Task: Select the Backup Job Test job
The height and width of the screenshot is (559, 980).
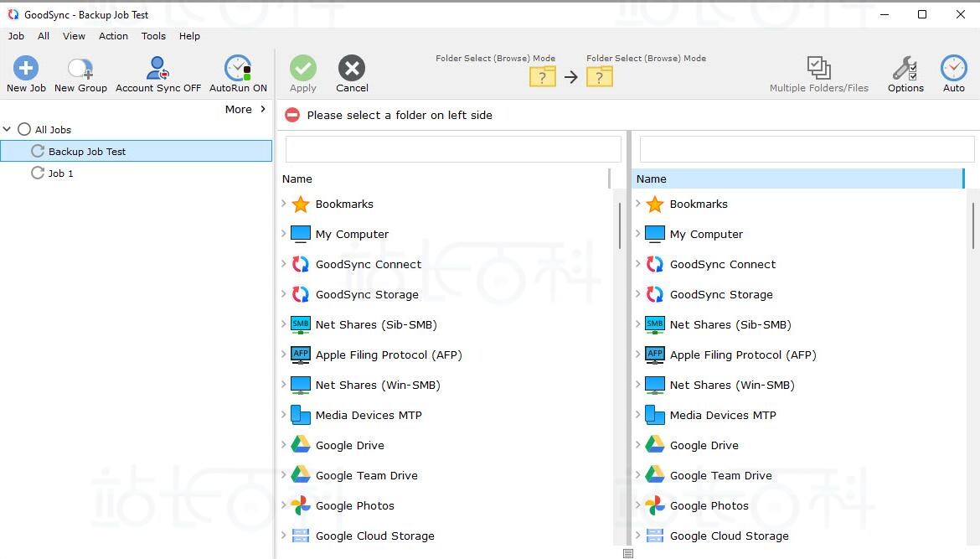Action: (x=137, y=152)
